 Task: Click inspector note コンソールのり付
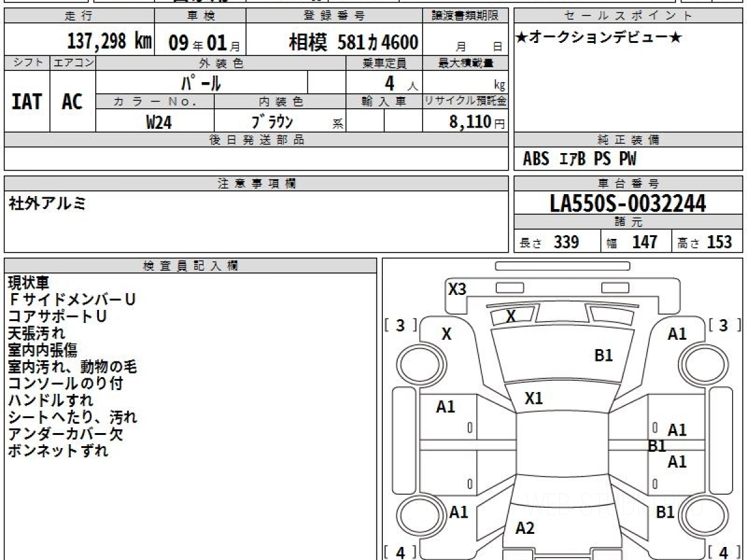click(65, 384)
